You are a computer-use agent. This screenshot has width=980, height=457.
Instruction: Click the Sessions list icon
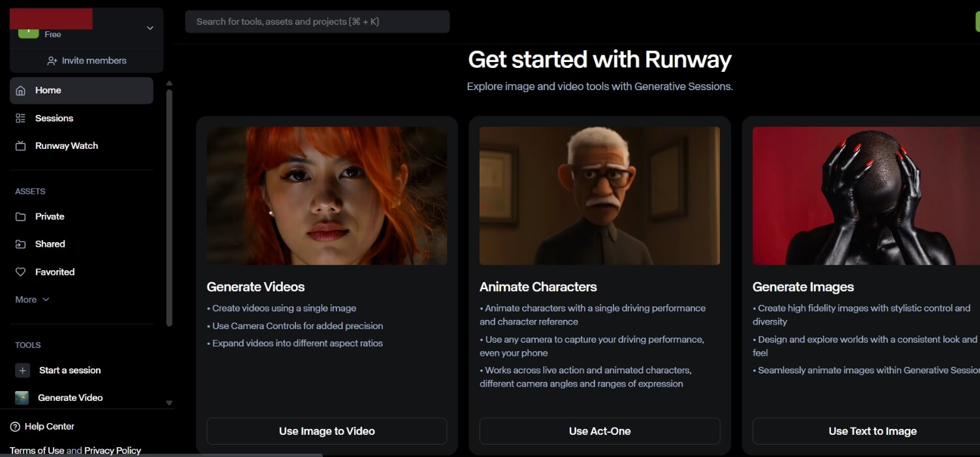point(21,118)
